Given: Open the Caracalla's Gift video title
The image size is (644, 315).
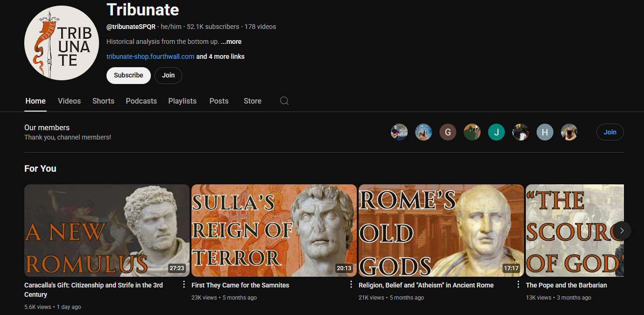Looking at the screenshot, I should pos(93,290).
